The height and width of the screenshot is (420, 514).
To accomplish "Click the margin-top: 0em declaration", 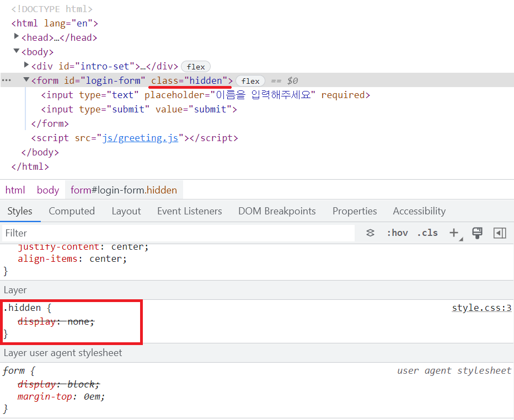I will coord(61,397).
